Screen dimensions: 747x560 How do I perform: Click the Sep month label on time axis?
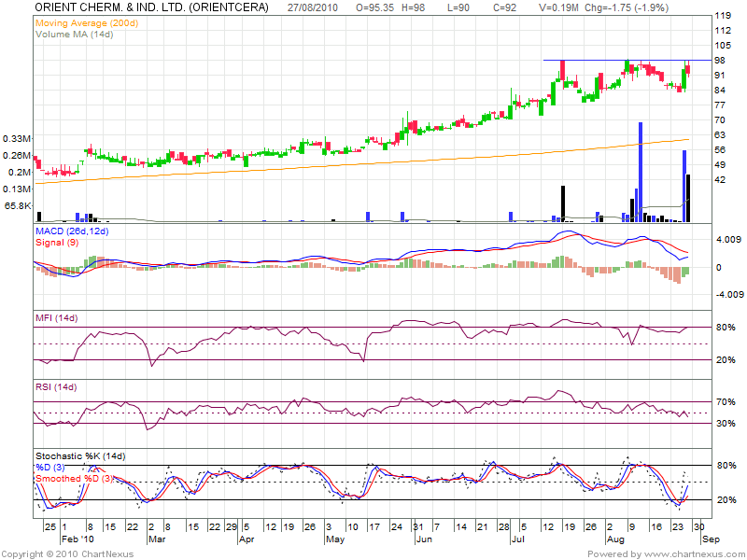point(710,539)
